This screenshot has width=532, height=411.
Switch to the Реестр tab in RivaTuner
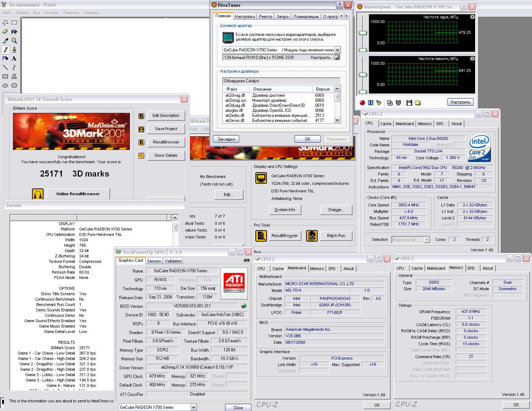click(265, 17)
